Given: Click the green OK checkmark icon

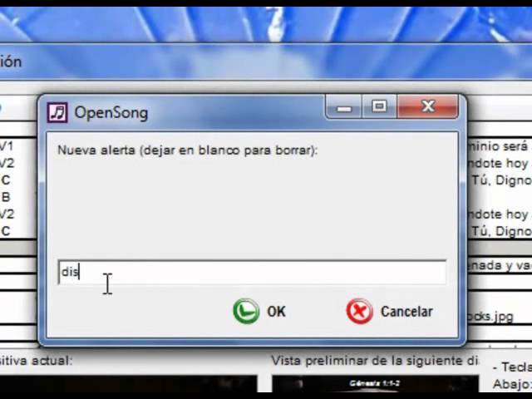Looking at the screenshot, I should pos(246,311).
